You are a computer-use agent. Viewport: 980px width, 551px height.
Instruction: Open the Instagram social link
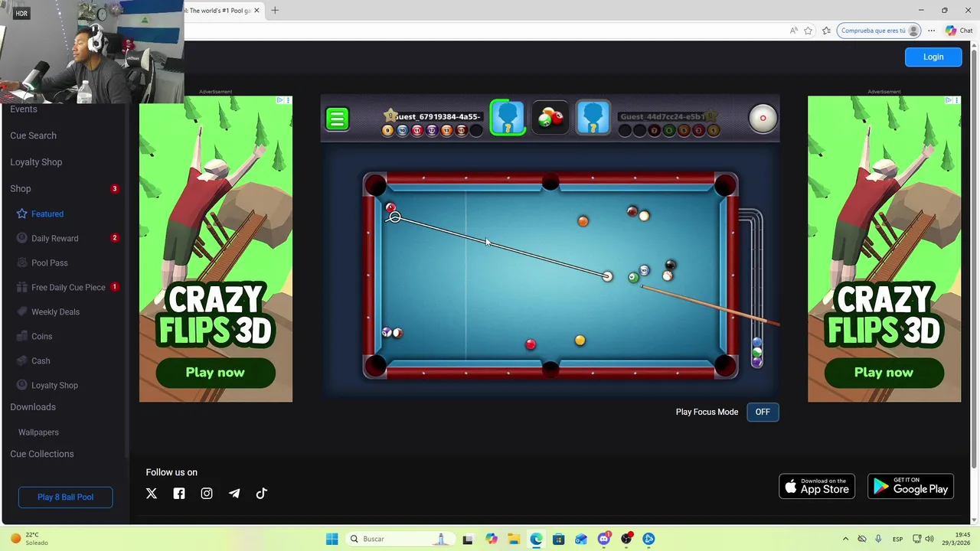(207, 494)
